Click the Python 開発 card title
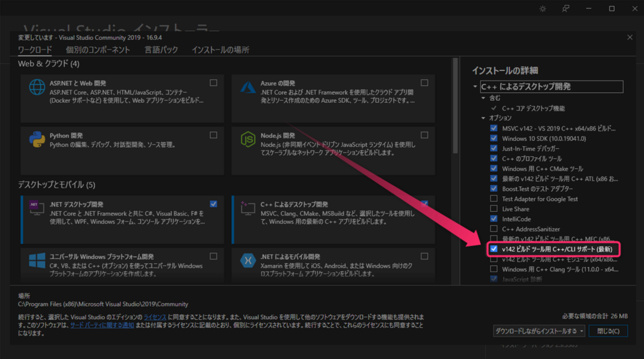 66,135
